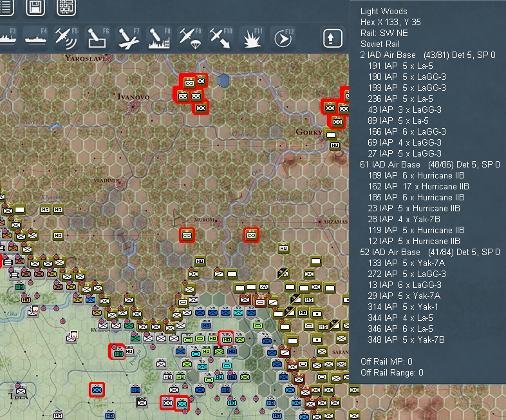Click 133 IAP 5 x Yak-7A row
506x420 pixels.
pos(407,263)
